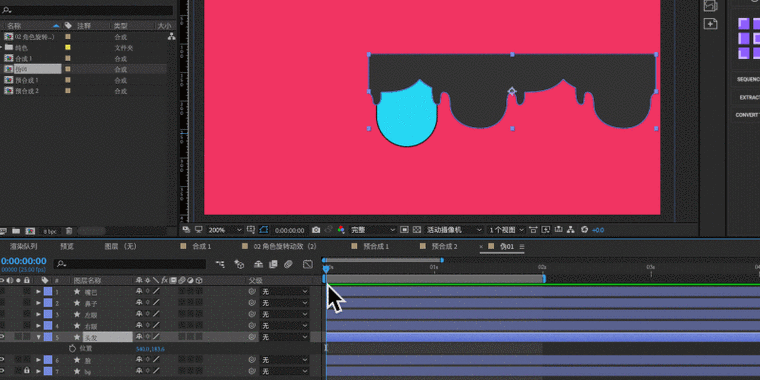
Task: Open the 预览 panel tab
Action: click(x=67, y=246)
